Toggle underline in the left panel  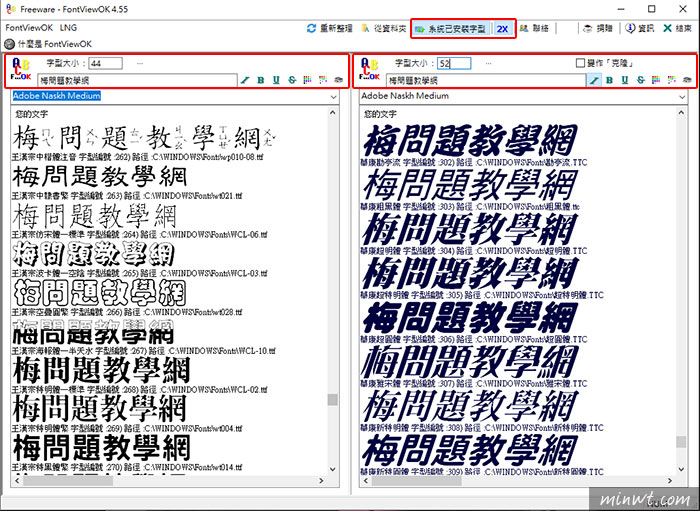click(276, 80)
